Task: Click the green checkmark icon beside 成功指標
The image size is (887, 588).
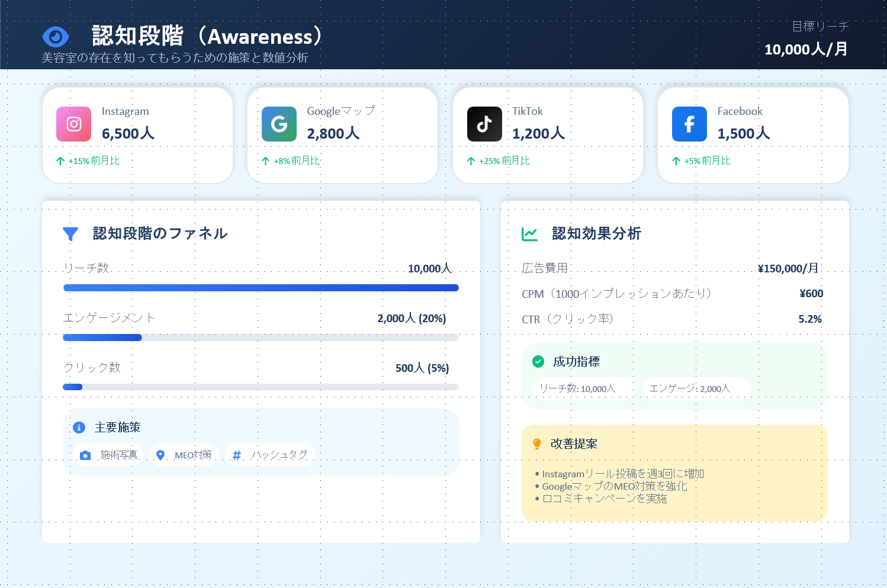Action: point(538,361)
